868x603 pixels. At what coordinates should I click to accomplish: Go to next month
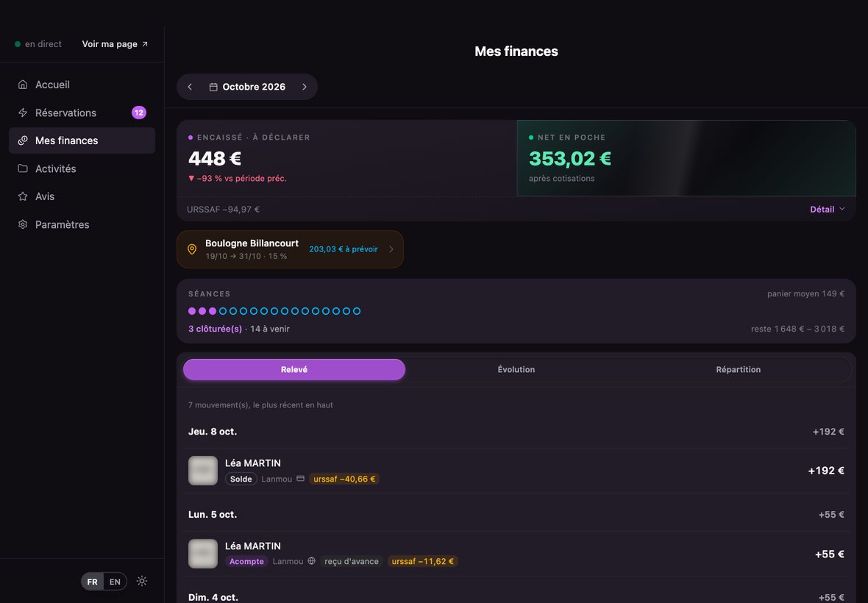tap(305, 87)
